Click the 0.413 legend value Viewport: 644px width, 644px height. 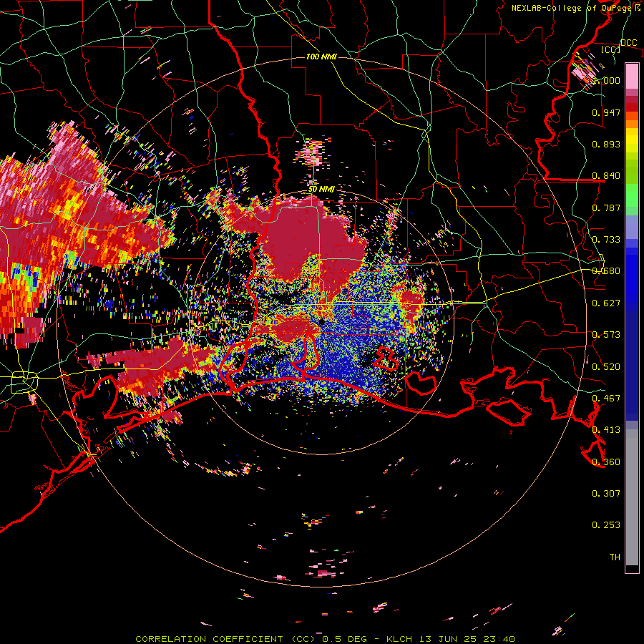[606, 430]
